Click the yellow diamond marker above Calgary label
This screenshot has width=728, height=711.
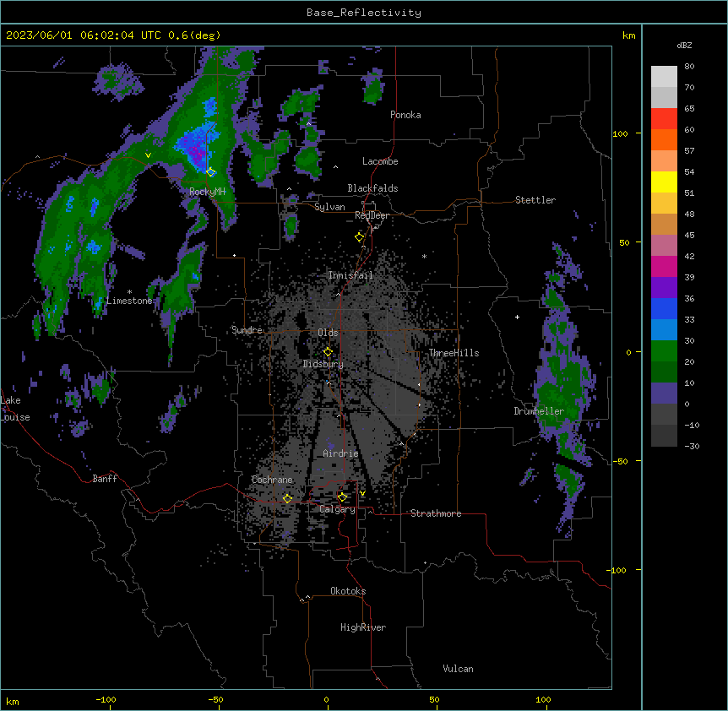point(342,497)
